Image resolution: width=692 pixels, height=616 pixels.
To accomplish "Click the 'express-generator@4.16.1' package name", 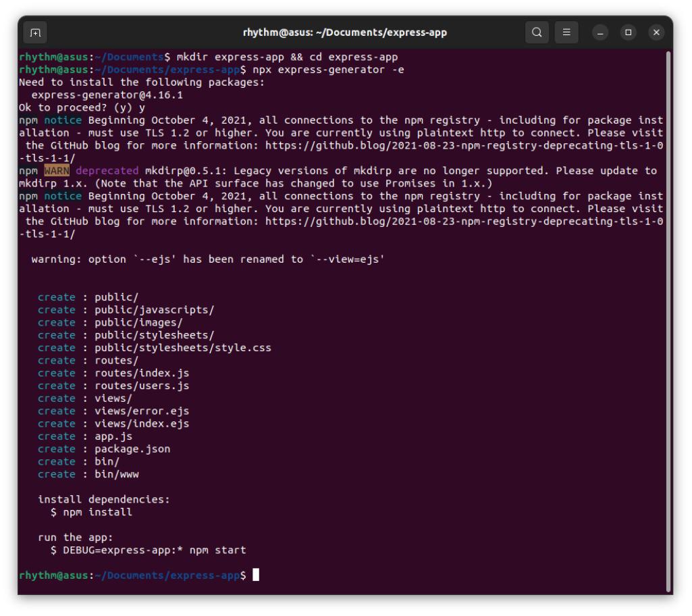I will click(107, 95).
